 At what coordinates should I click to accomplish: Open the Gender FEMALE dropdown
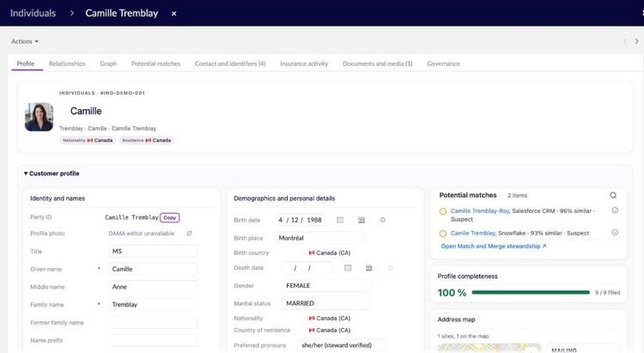coord(326,286)
